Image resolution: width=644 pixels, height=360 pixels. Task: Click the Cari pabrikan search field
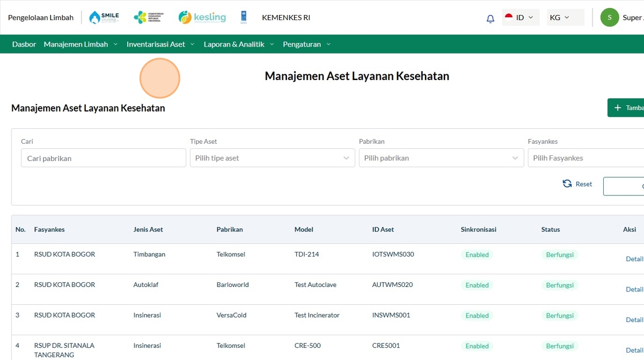coord(103,158)
